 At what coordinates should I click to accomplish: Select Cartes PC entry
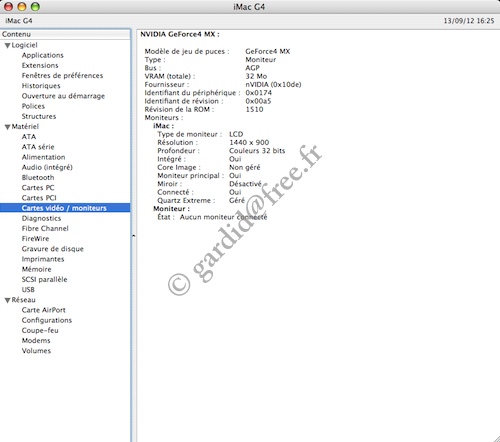[38, 188]
